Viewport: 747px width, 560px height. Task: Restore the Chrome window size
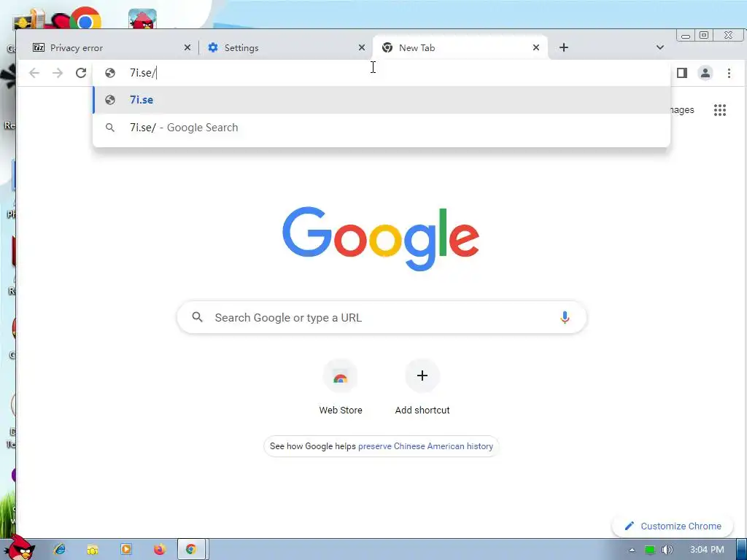click(x=704, y=35)
